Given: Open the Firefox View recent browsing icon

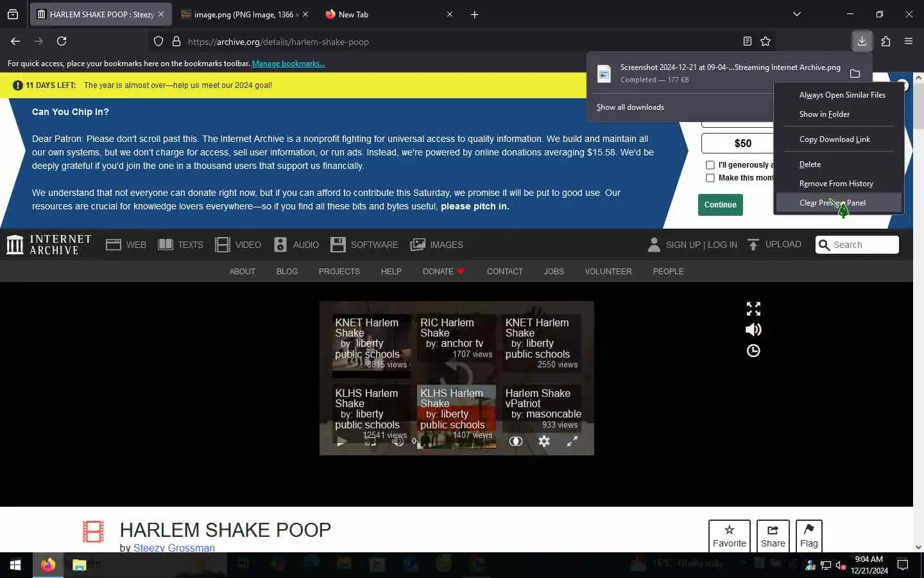Looking at the screenshot, I should (x=13, y=14).
